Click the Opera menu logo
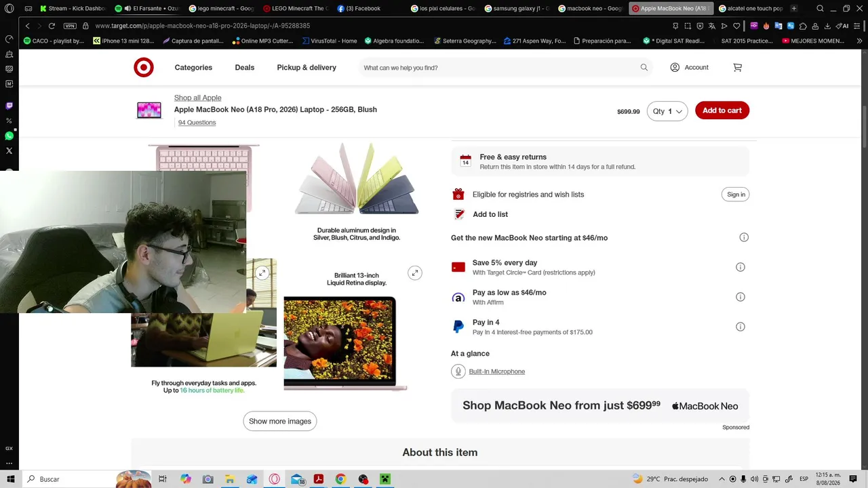Viewport: 868px width, 488px height. point(9,8)
